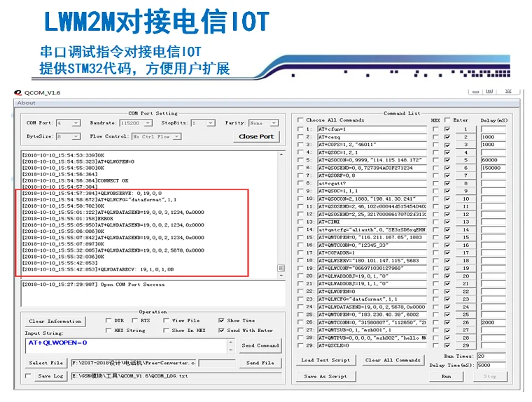
Task: Click command 23 field AT+QLWCFG dataformat
Action: pos(372,299)
